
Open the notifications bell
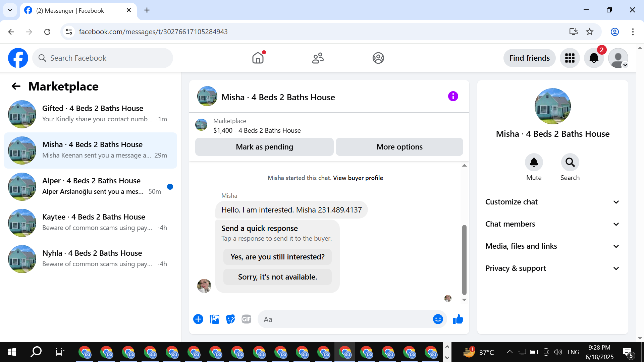click(594, 58)
